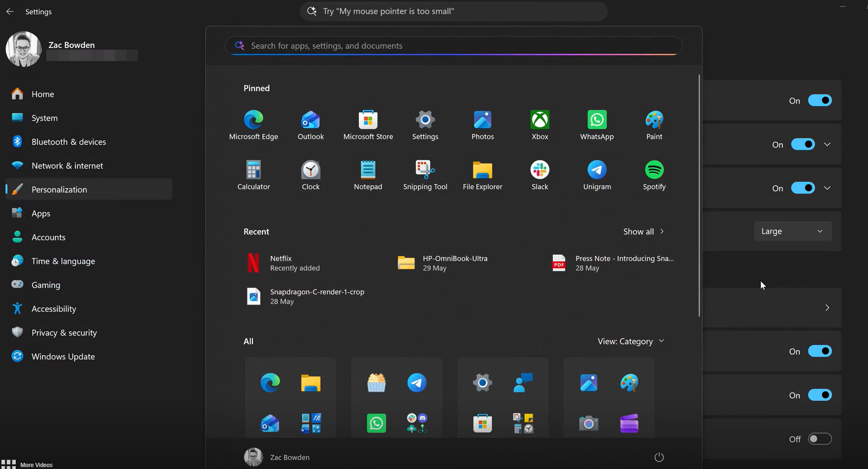Enable the Off toggle in Settings

(820, 439)
